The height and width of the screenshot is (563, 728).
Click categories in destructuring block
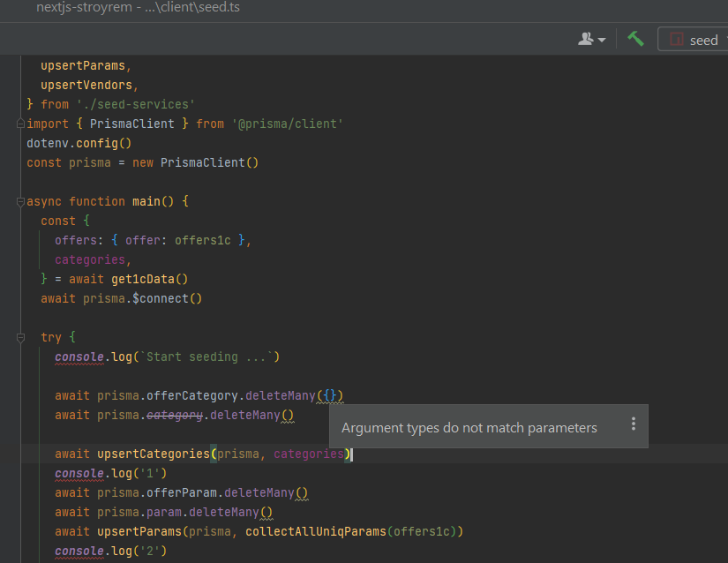coord(90,260)
